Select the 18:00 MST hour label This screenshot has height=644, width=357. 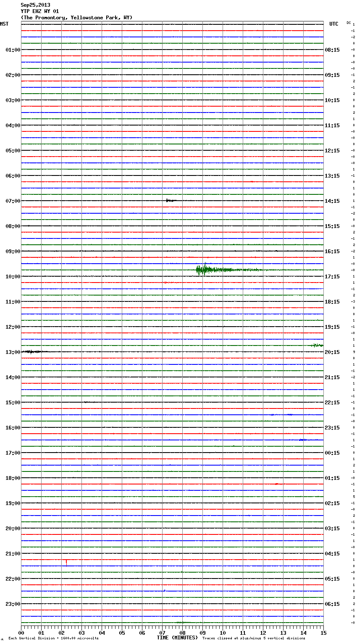click(x=13, y=478)
